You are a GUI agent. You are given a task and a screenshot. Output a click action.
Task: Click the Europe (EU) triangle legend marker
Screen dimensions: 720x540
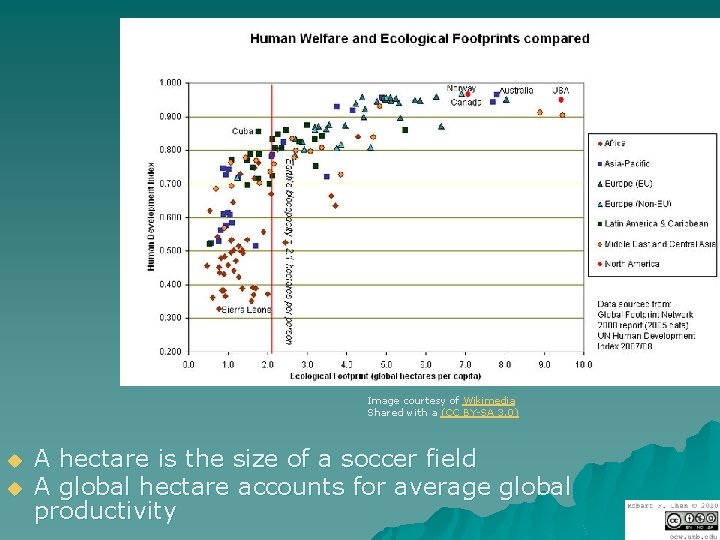[600, 184]
